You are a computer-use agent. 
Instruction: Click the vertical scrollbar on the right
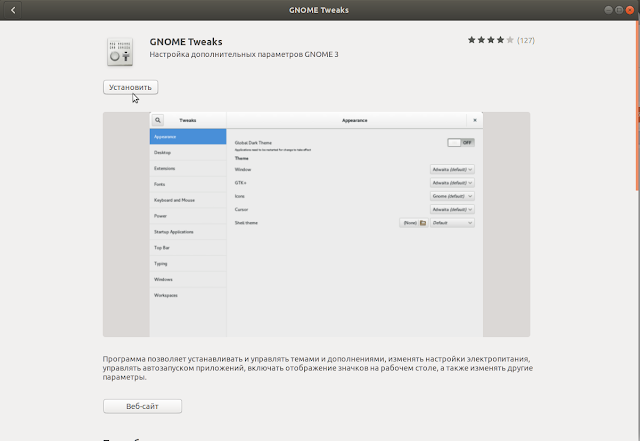click(637, 105)
